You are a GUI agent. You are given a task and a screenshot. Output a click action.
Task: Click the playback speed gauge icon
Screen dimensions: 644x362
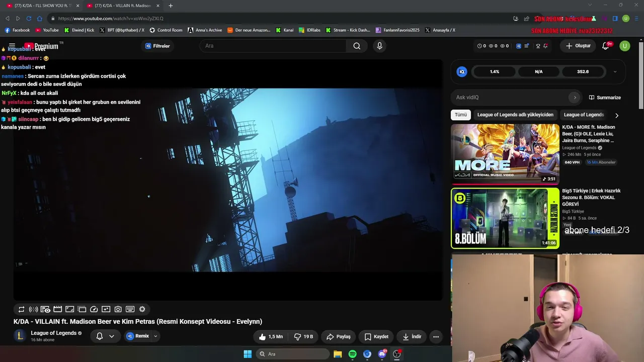coord(94,309)
